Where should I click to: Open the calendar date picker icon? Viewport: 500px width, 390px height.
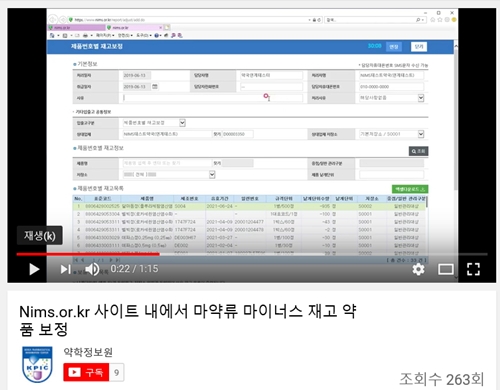(x=155, y=86)
